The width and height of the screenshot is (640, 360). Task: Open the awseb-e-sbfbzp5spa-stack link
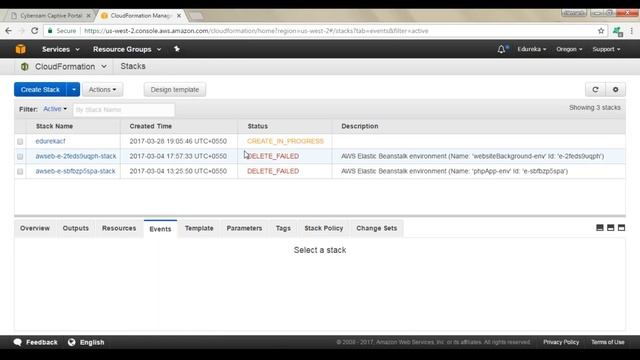76,171
